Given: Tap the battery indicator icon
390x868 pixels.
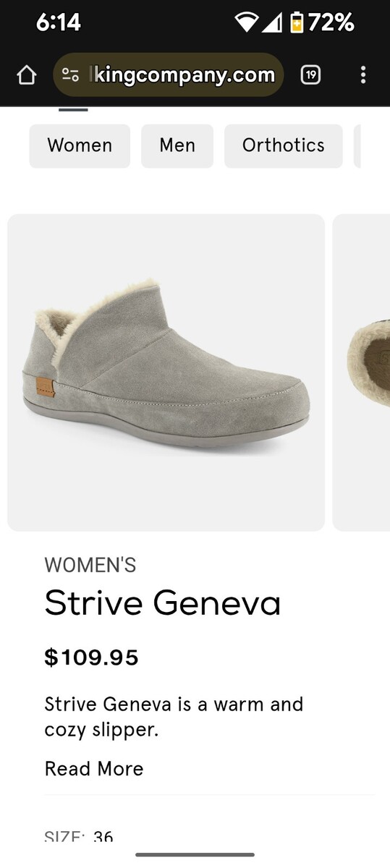Looking at the screenshot, I should (x=297, y=23).
